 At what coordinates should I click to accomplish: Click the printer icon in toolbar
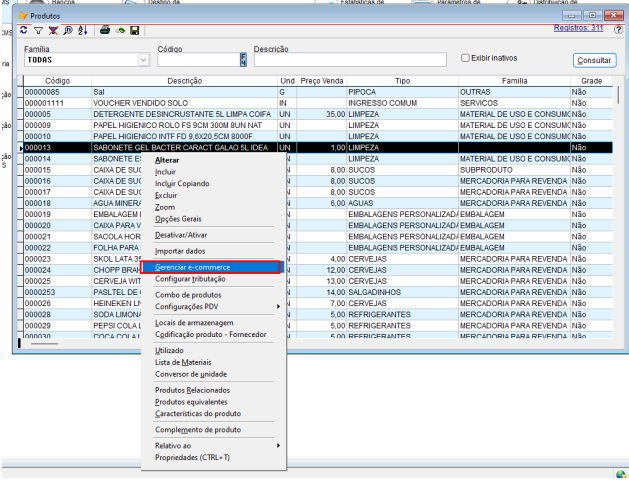pos(104,31)
